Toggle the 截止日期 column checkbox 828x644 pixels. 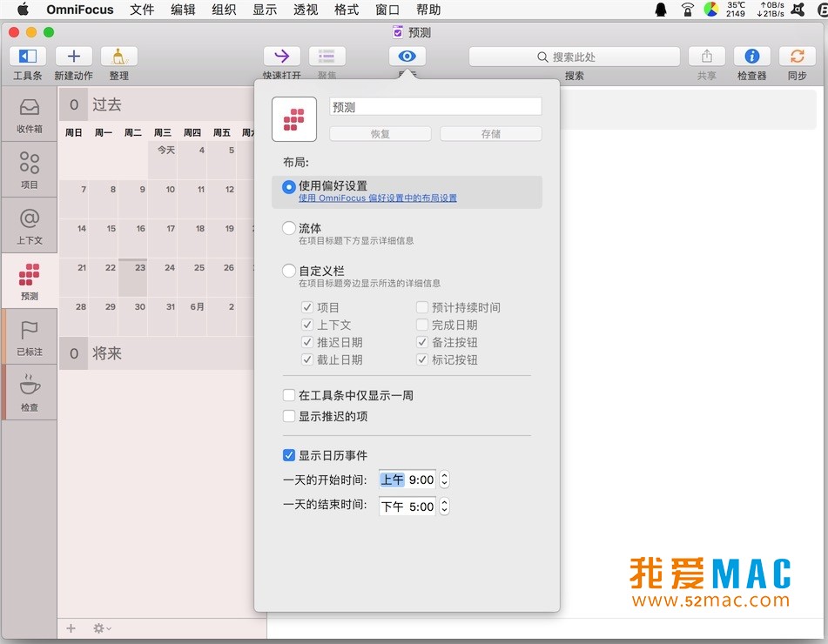click(x=307, y=359)
